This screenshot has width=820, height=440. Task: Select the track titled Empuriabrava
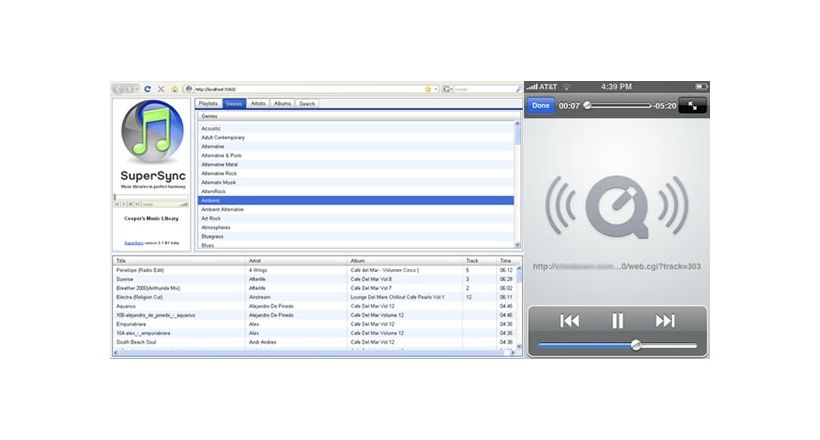point(314,324)
